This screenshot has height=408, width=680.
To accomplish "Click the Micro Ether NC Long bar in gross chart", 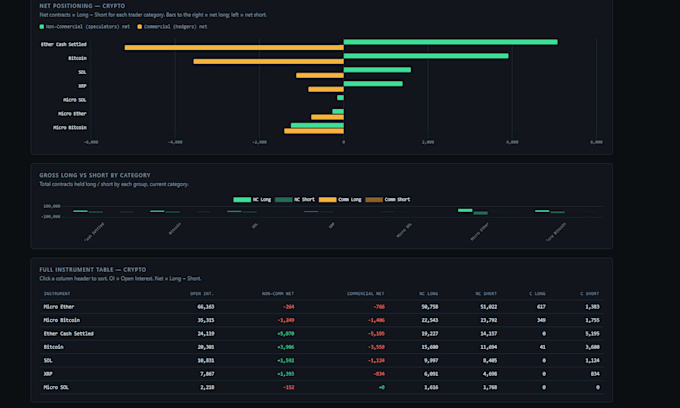I will coord(465,210).
